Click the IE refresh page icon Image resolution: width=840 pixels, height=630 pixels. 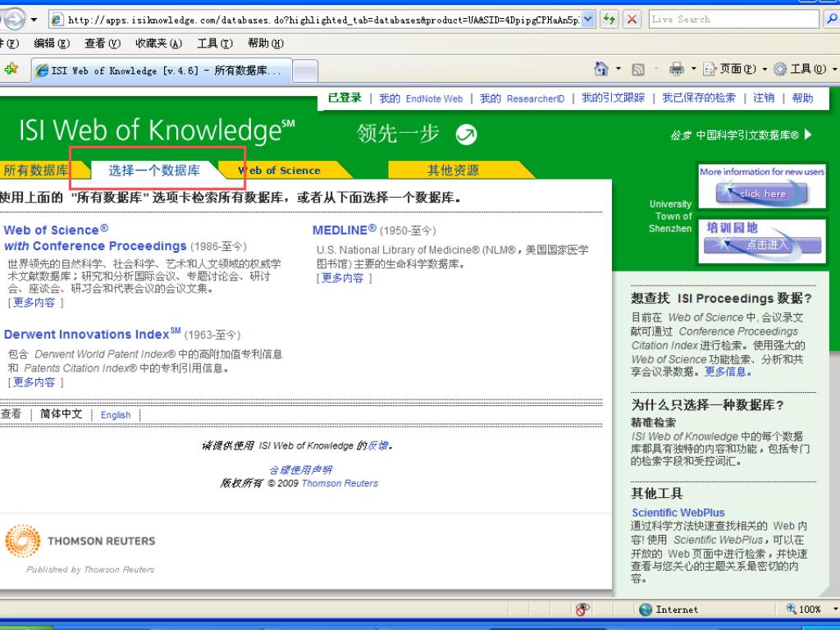(x=614, y=19)
